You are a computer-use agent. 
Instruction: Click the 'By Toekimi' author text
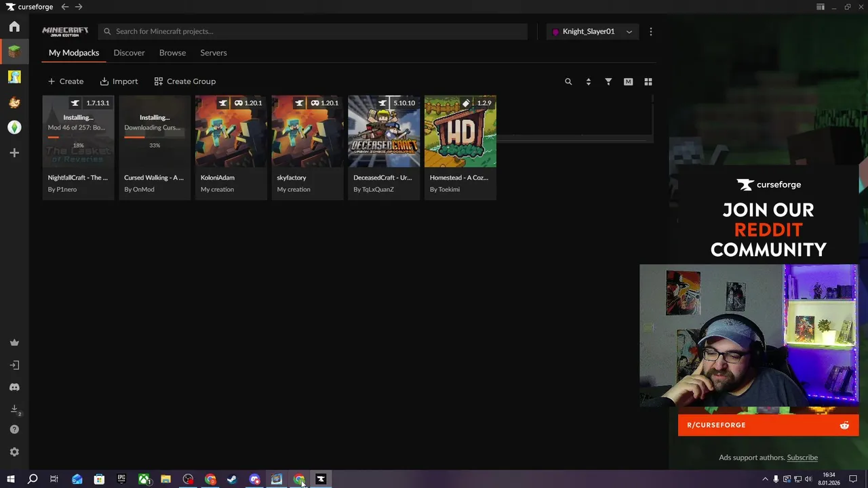pyautogui.click(x=445, y=190)
